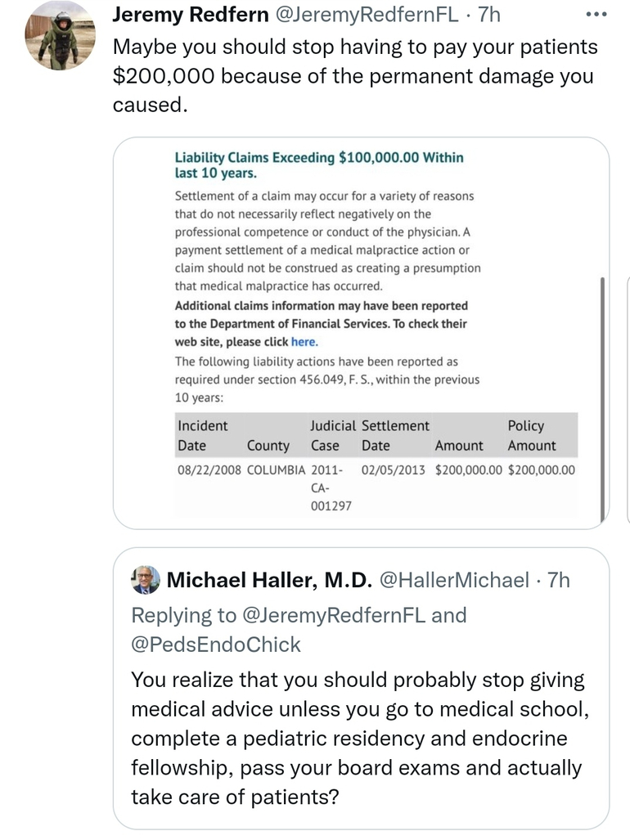This screenshot has width=630, height=840.
Task: Click the 02/05/2013 settlement date cell
Action: (x=393, y=470)
